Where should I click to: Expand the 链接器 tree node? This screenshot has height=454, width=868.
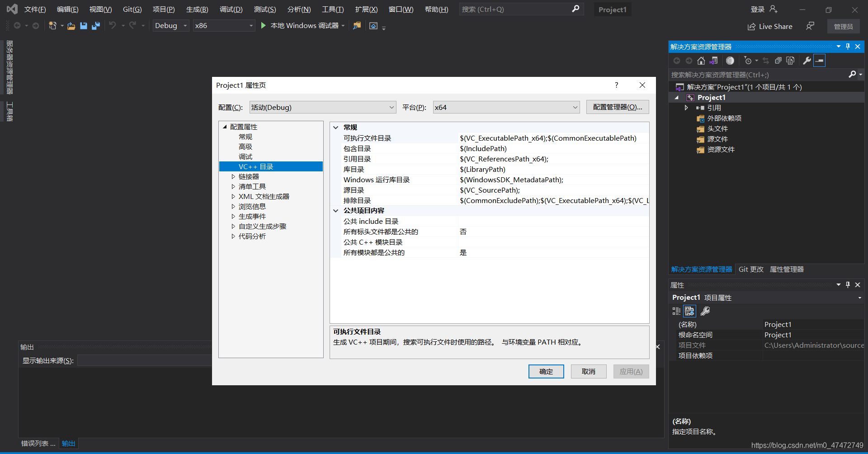tap(233, 176)
